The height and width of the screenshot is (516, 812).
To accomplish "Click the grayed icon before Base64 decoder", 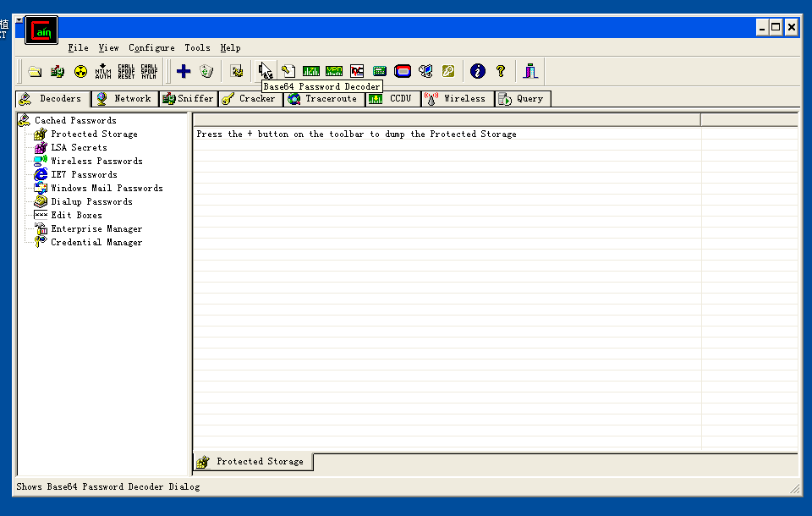I will [x=237, y=72].
